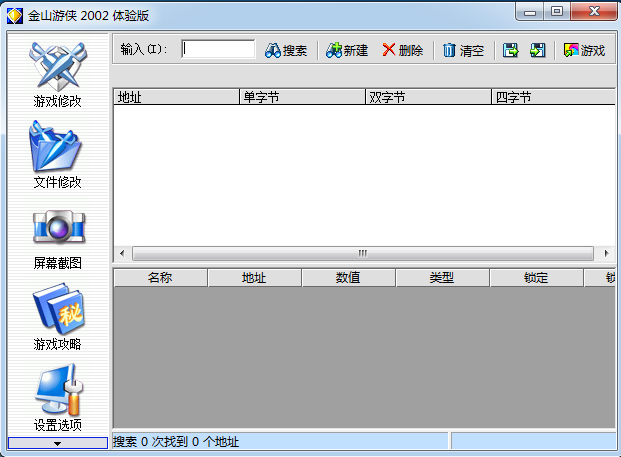Click the 数值 column header
Viewport: 621px width, 457px height.
[x=349, y=278]
